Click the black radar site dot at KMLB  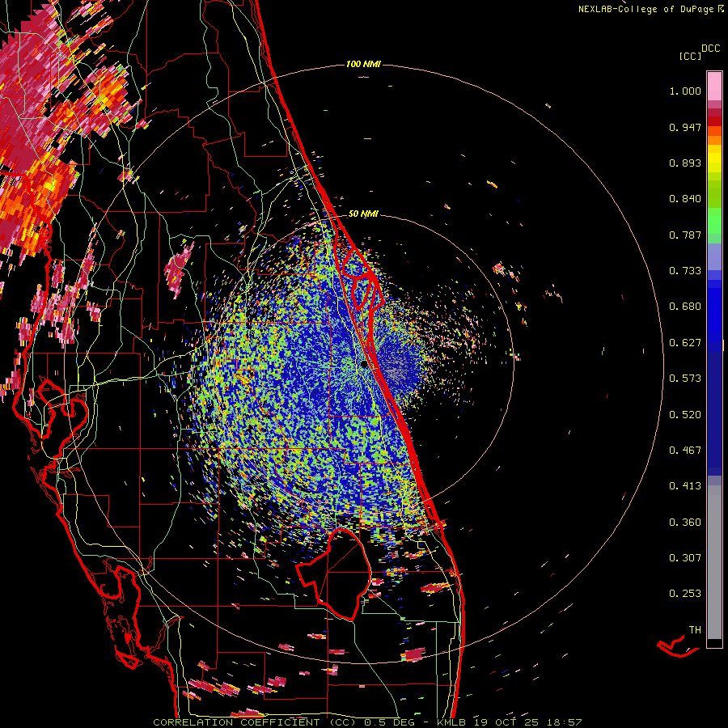coord(364,365)
